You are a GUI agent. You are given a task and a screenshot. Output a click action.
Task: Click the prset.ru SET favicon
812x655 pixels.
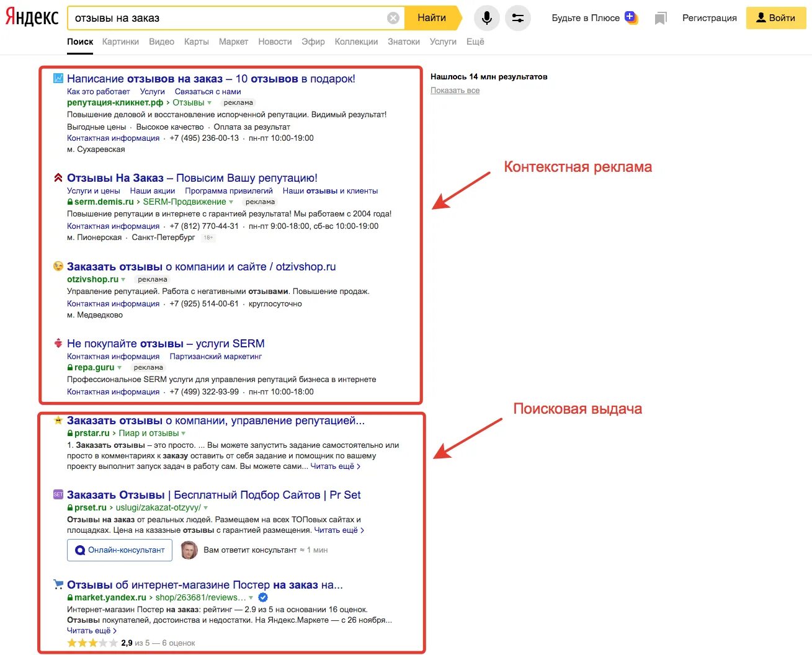pos(58,494)
